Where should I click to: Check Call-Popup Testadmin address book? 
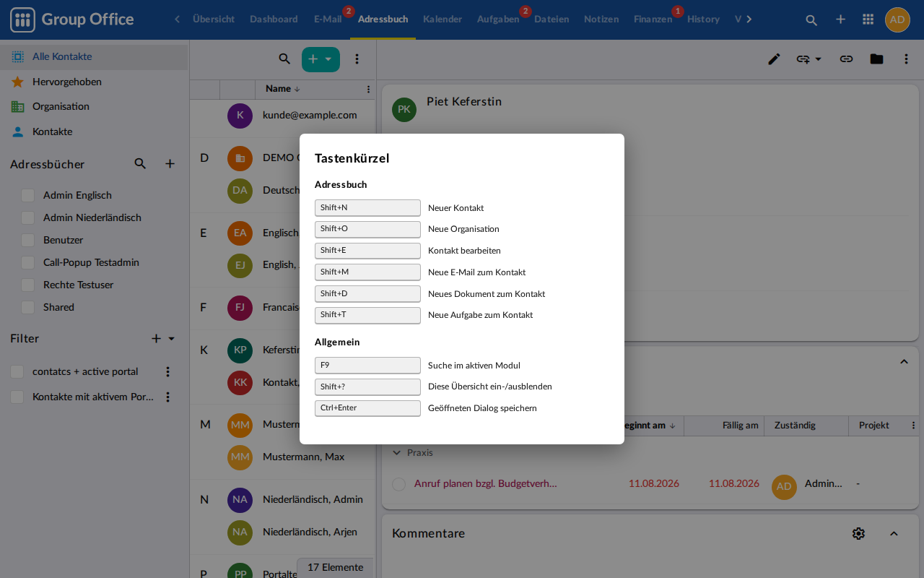(x=28, y=262)
